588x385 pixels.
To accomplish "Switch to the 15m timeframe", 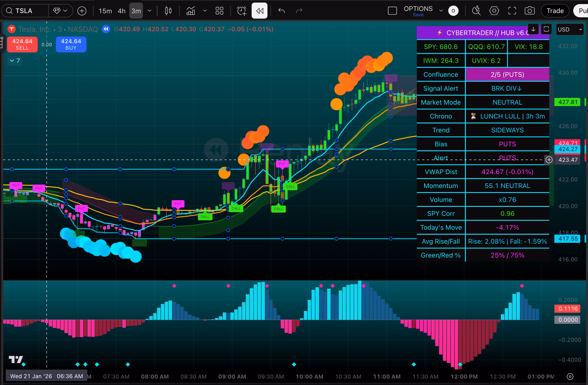I will (x=105, y=11).
